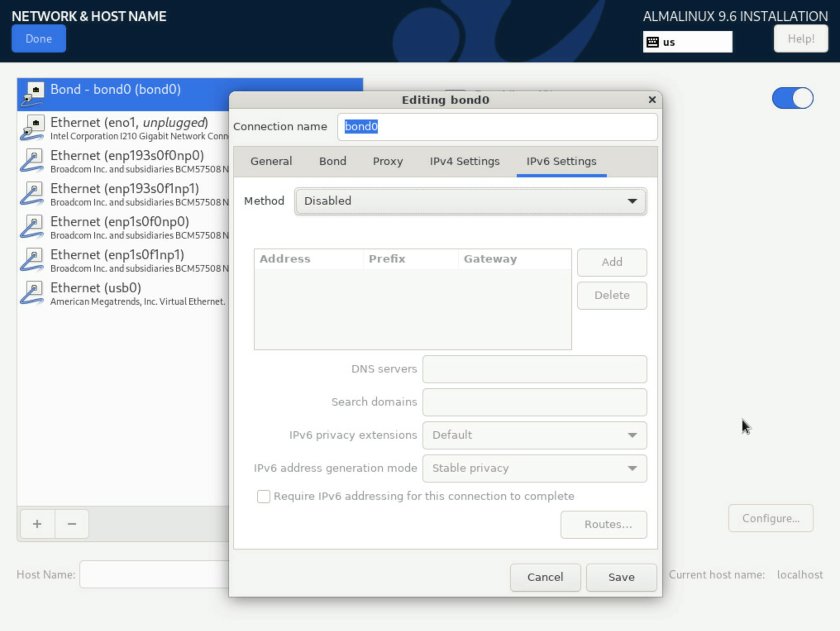Click the Host Name input field
This screenshot has width=840, height=631.
(x=155, y=574)
